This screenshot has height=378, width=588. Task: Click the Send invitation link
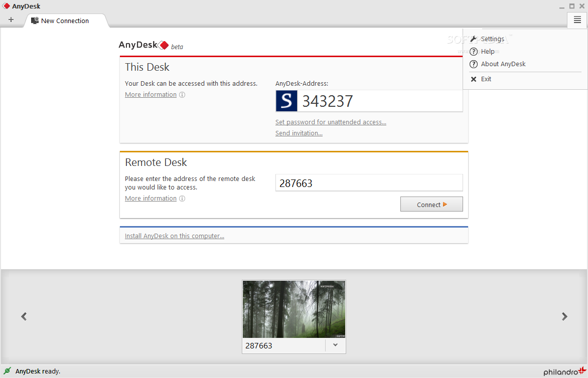[x=299, y=133]
